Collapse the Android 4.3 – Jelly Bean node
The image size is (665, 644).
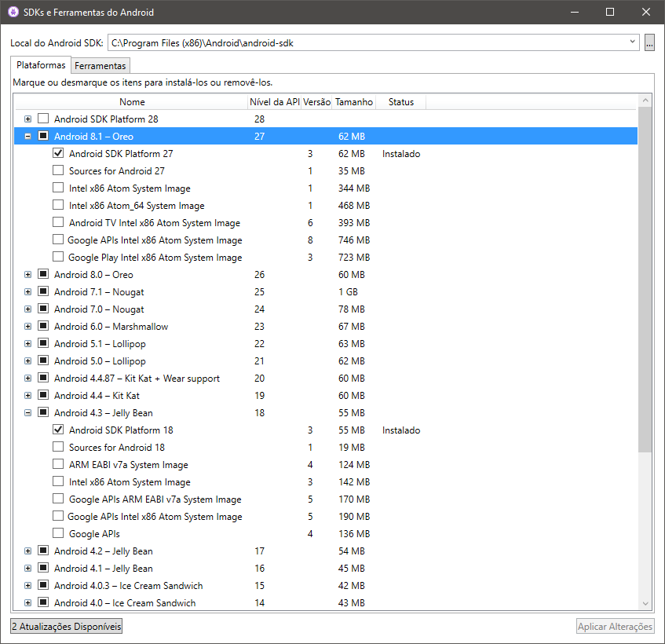pyautogui.click(x=27, y=413)
